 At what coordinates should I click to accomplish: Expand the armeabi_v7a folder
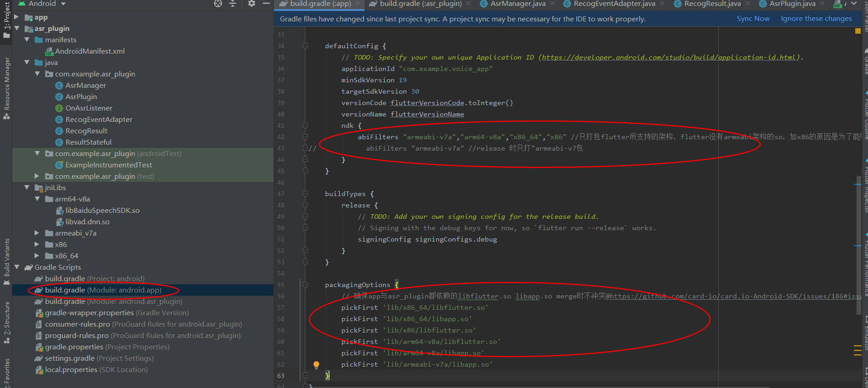coord(37,233)
